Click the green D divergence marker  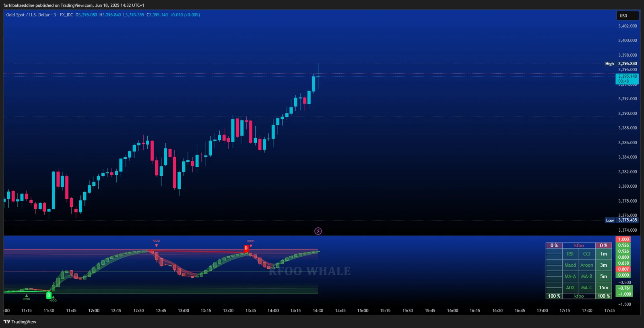(x=49, y=295)
